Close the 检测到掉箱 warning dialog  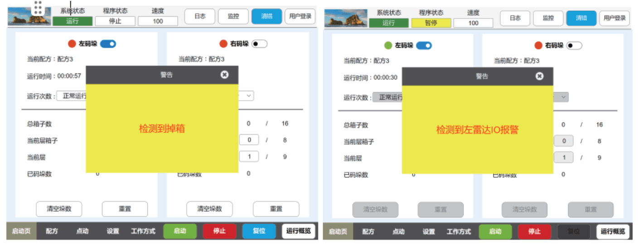(x=224, y=75)
